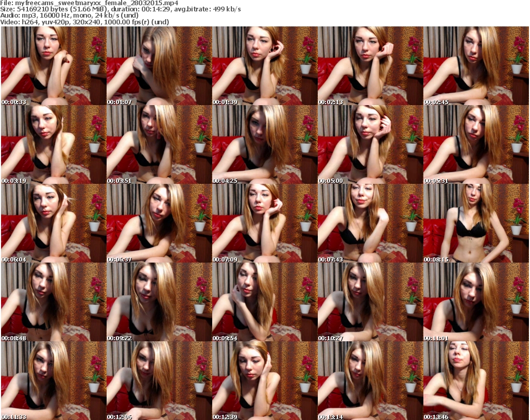Select the thumbnail stamped 00:01:07
This screenshot has height=420, width=530.
click(x=159, y=66)
